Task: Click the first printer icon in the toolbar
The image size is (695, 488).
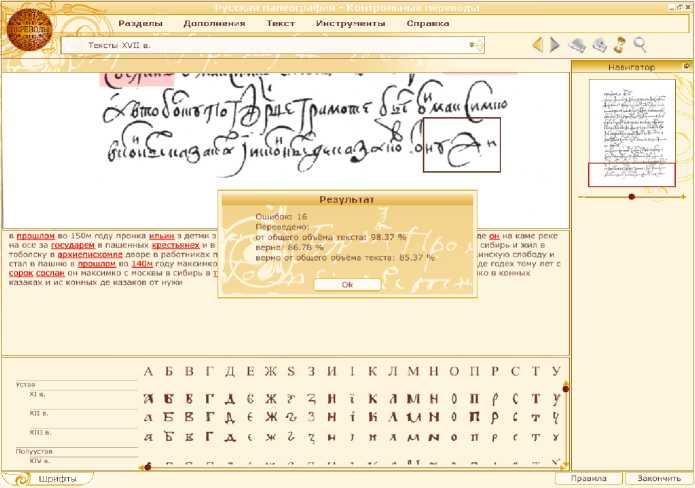Action: 577,45
